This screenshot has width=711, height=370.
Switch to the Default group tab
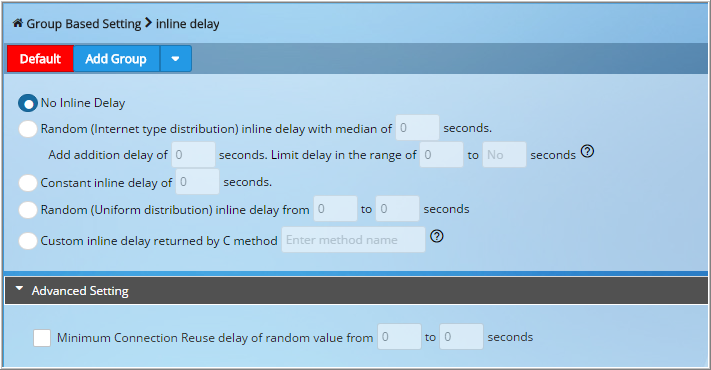tap(40, 58)
